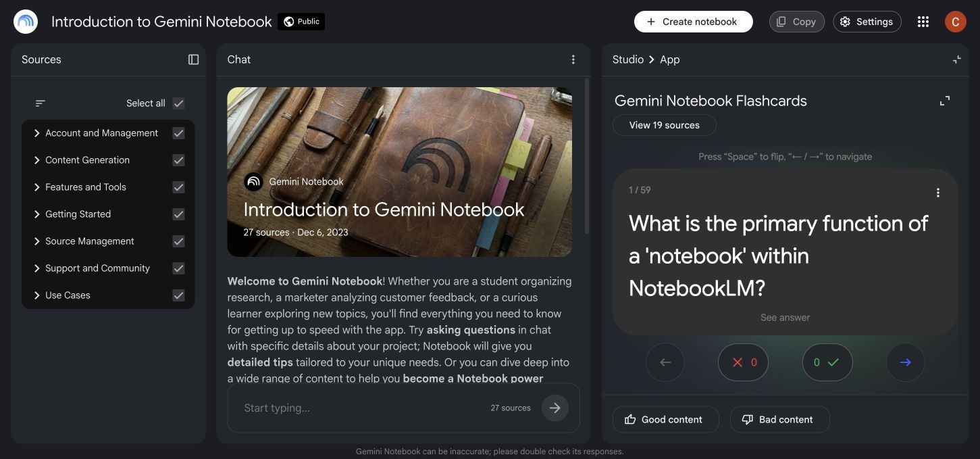Uncheck Getting Started sources

tap(178, 214)
